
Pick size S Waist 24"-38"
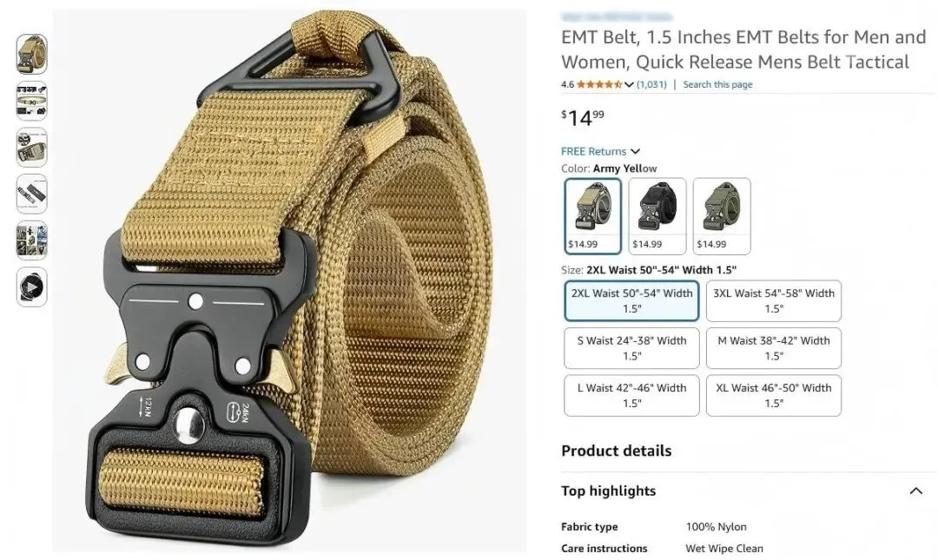(x=631, y=348)
